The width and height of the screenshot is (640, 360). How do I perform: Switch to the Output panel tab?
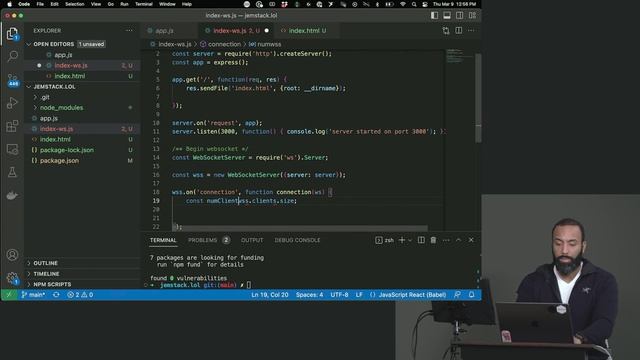point(252,240)
